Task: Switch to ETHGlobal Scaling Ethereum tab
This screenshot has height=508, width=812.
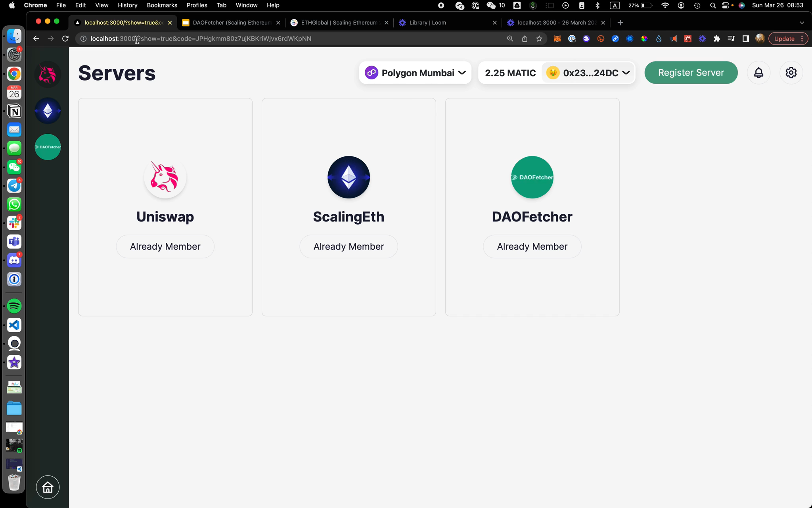Action: 339,23
